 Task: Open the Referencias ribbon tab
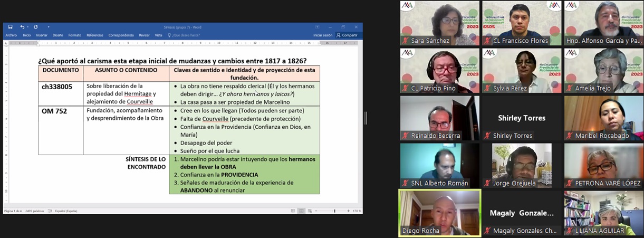(95, 35)
